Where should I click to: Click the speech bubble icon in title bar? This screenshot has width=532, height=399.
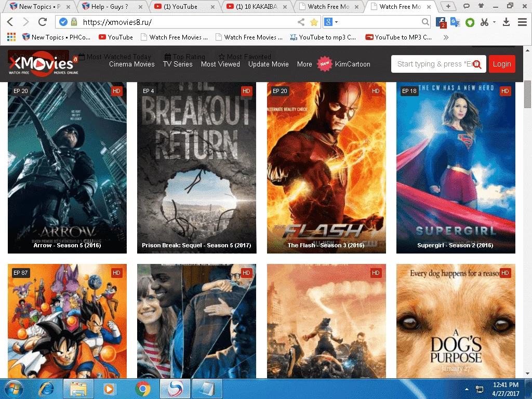tap(467, 6)
